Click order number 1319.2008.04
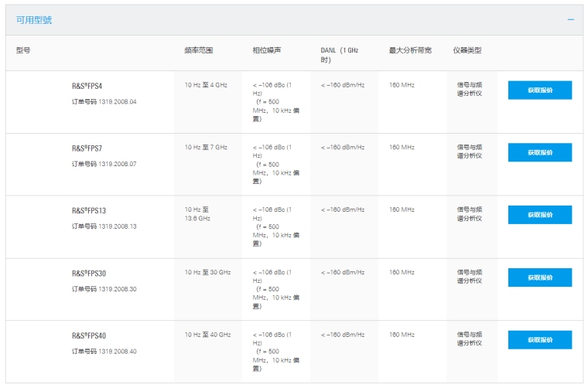The height and width of the screenshot is (388, 588). tap(104, 102)
